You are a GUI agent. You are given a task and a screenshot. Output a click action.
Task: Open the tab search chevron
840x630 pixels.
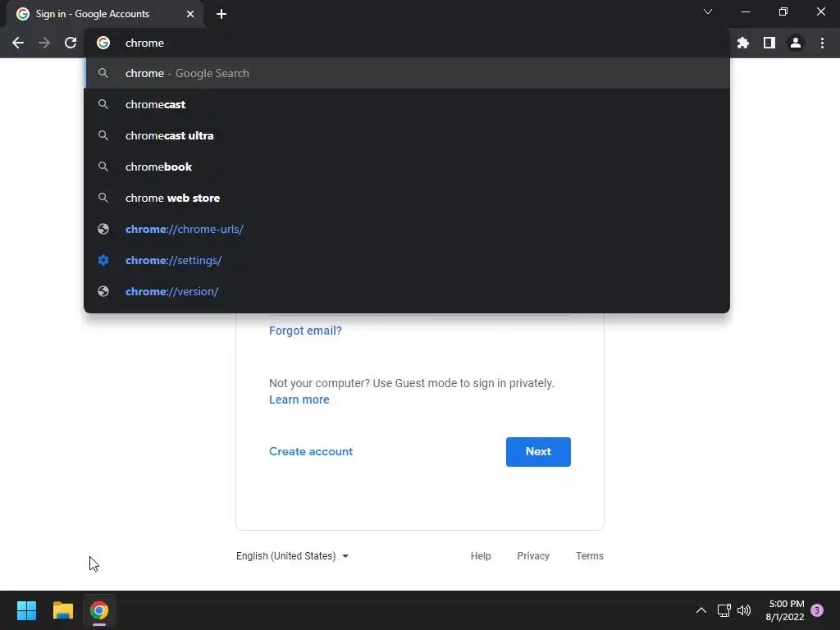point(708,11)
